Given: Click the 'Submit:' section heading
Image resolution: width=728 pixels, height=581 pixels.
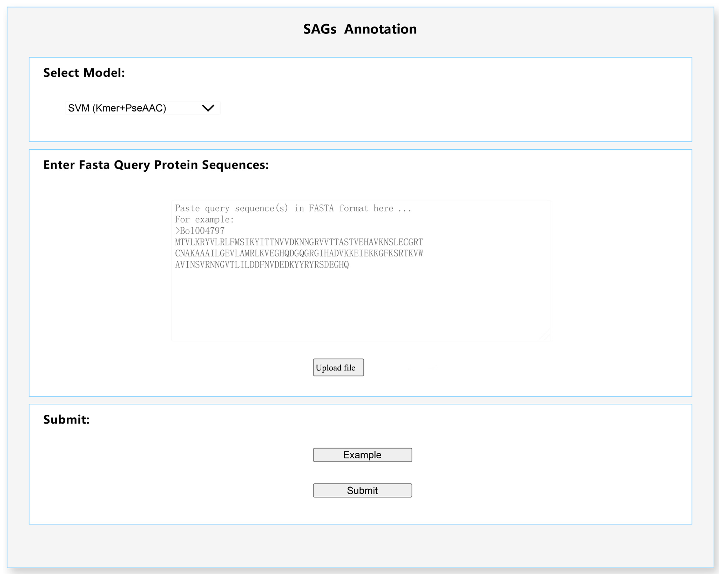Looking at the screenshot, I should [x=66, y=419].
